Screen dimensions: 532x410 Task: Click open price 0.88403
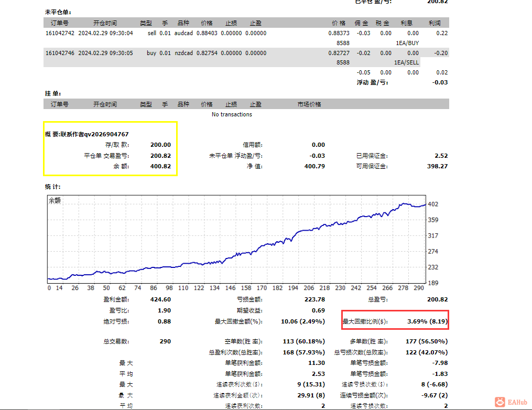point(207,33)
